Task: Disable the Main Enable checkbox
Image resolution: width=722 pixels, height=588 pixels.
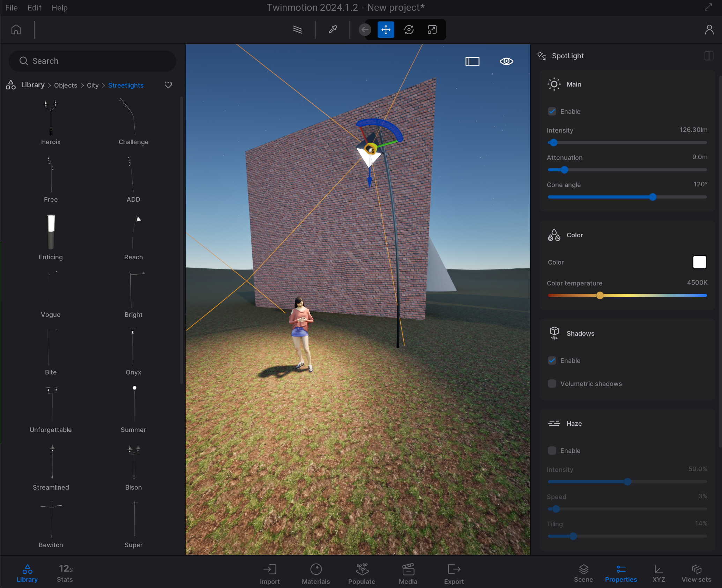Action: (x=552, y=112)
